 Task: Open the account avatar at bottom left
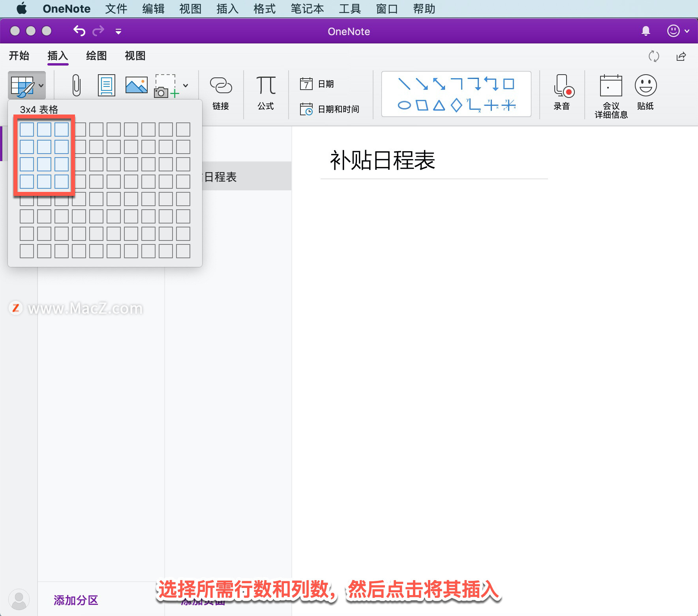(19, 599)
